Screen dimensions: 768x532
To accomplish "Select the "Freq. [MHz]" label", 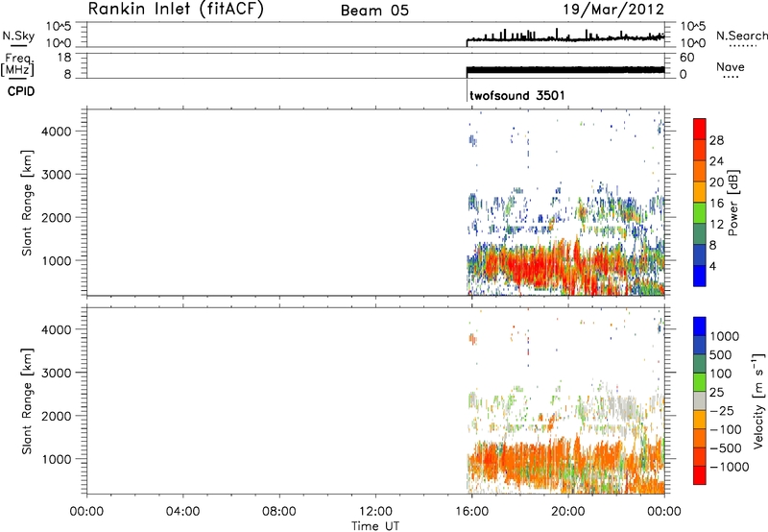I will coord(18,64).
